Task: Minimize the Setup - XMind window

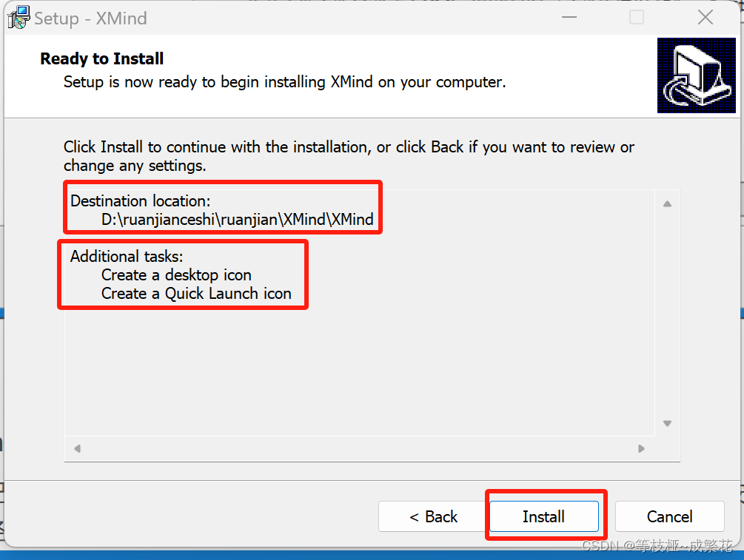Action: [x=569, y=18]
